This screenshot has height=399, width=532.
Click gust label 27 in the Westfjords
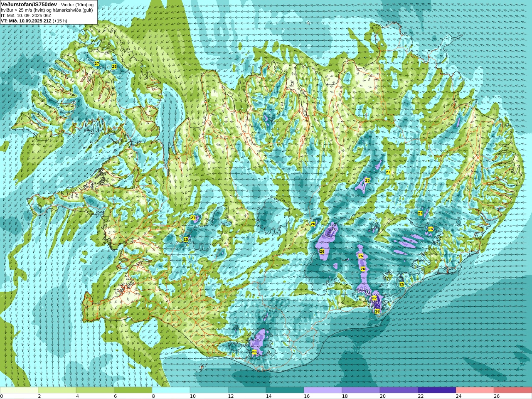tap(96, 64)
